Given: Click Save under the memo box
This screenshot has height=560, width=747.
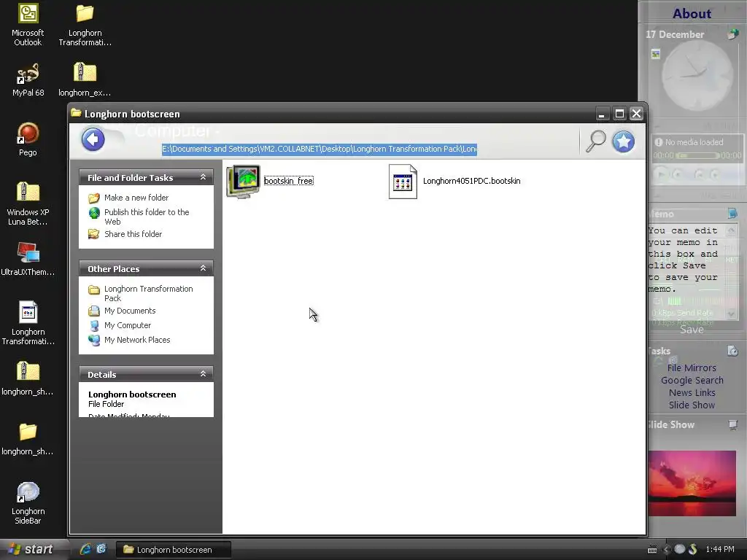Looking at the screenshot, I should click(692, 330).
